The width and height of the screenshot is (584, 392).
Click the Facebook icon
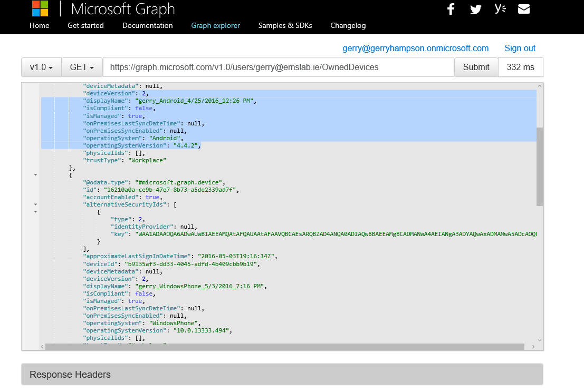451,9
